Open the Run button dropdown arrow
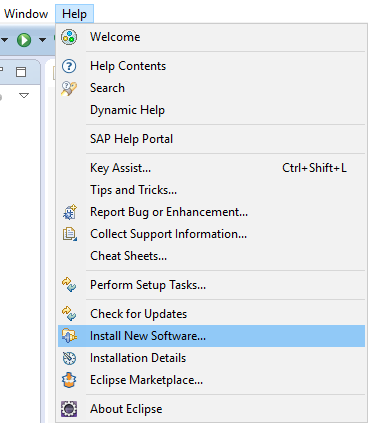The width and height of the screenshot is (368, 423). pyautogui.click(x=42, y=40)
